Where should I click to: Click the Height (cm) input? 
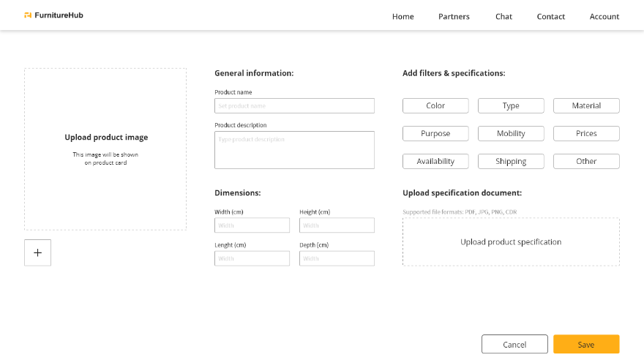pos(337,225)
